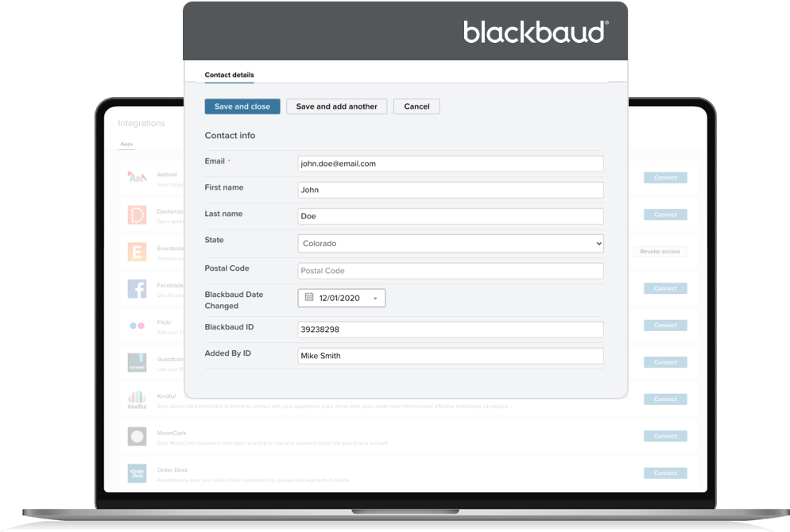Viewport: 790px width, 532px height.
Task: Edit the First name field
Action: click(x=451, y=190)
